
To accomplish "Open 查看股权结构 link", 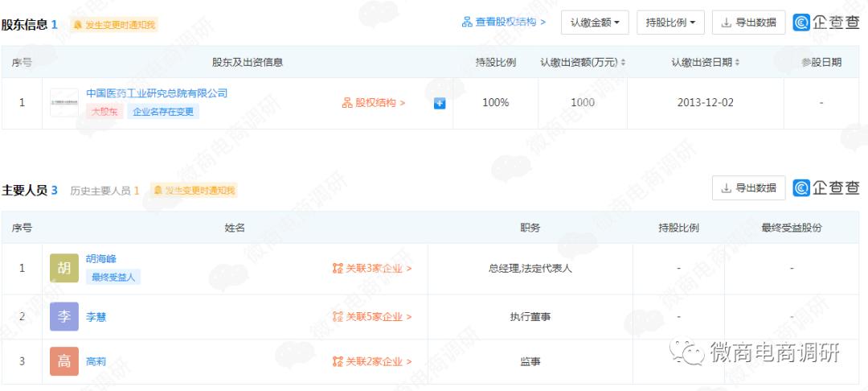I will [504, 23].
